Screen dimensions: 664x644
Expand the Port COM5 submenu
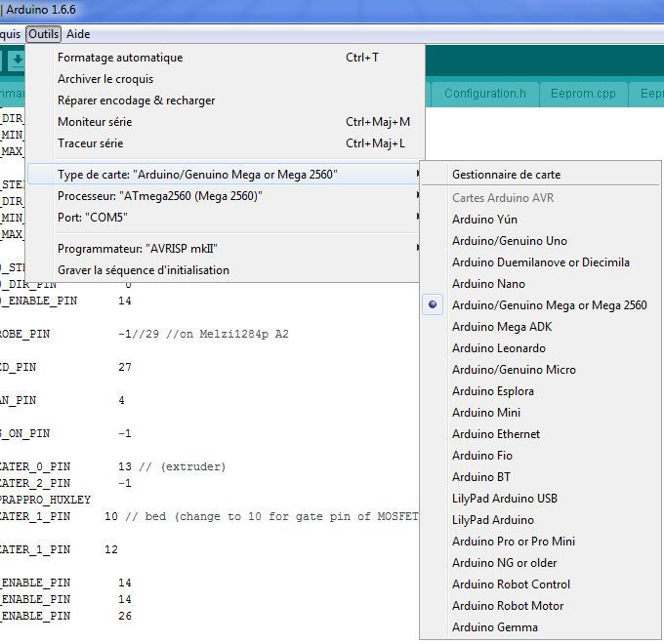pos(224,218)
